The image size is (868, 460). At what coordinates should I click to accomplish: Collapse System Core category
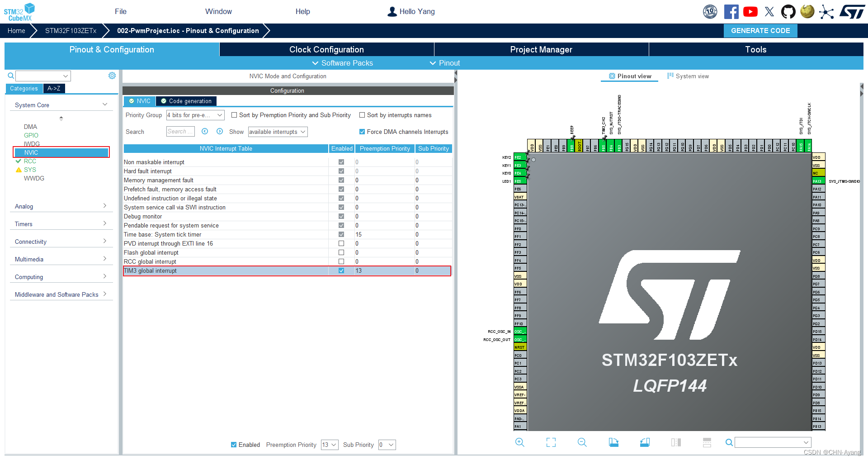point(61,105)
